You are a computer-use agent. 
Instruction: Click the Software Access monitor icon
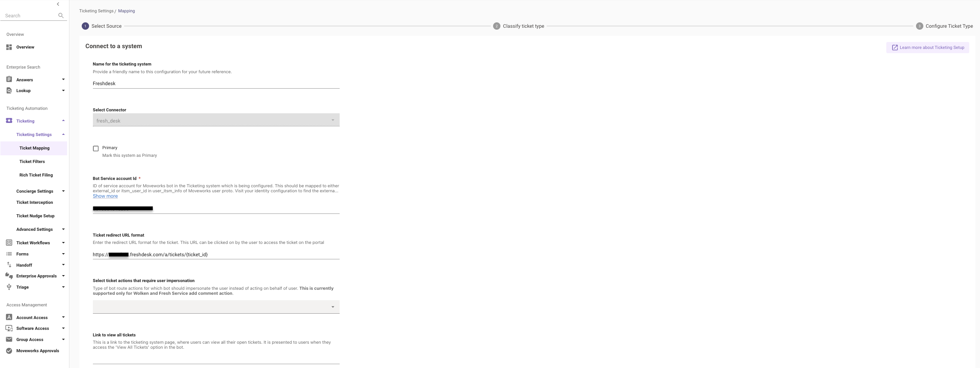pyautogui.click(x=9, y=328)
